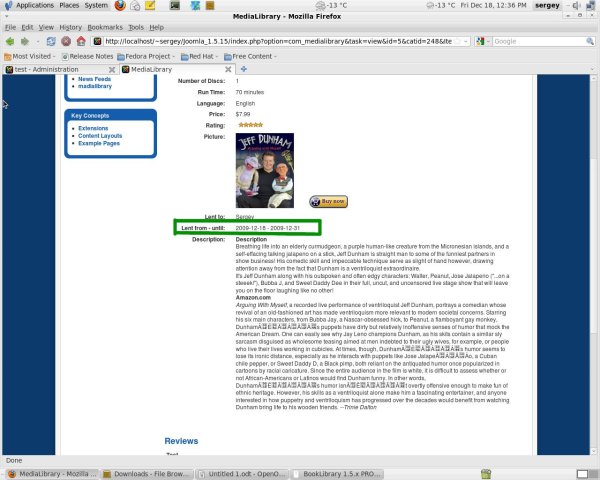Open the Help menu

pos(157,27)
